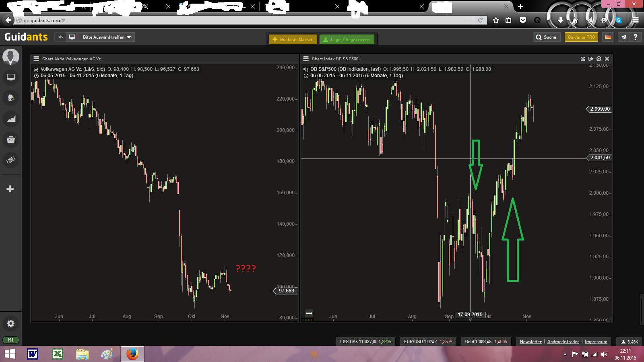Click the clock icon beside S&P500 date range
Viewport: 644px width, 362px height.
[306, 76]
